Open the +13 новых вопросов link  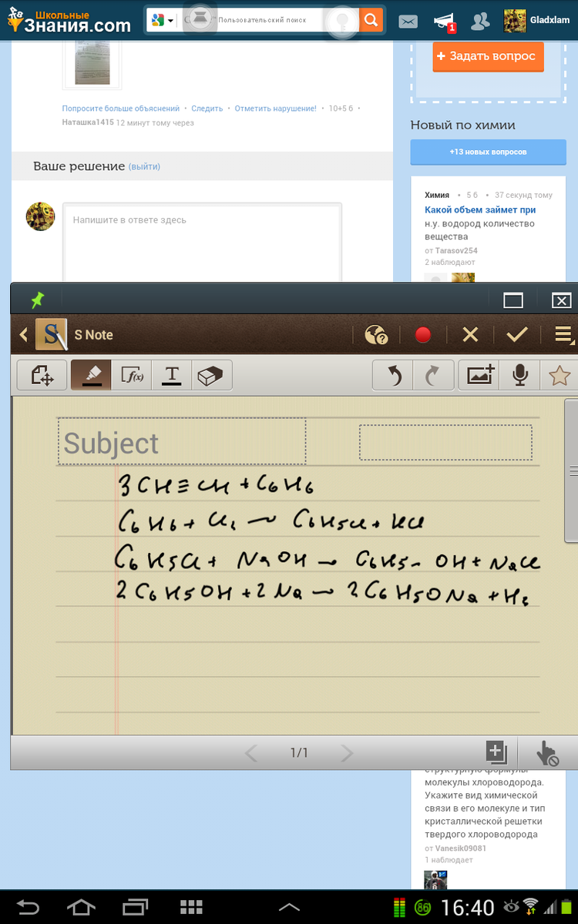coord(488,152)
